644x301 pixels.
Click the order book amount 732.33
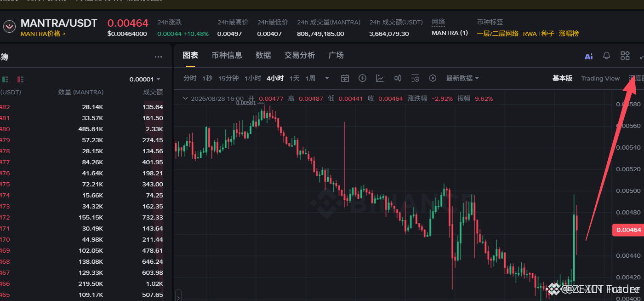[153, 218]
